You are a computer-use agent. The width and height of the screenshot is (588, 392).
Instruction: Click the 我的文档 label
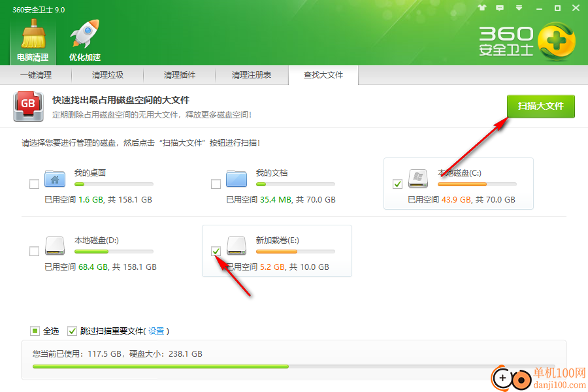272,173
